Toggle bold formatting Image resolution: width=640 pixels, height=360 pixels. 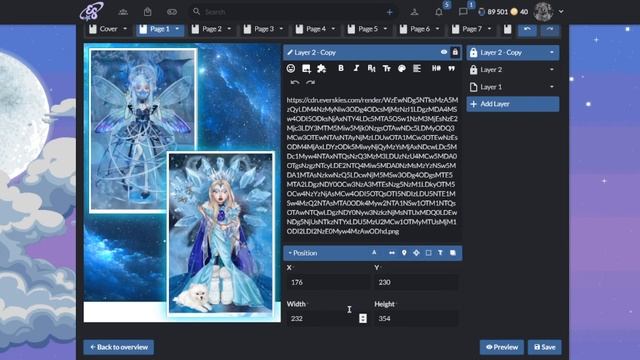point(341,68)
